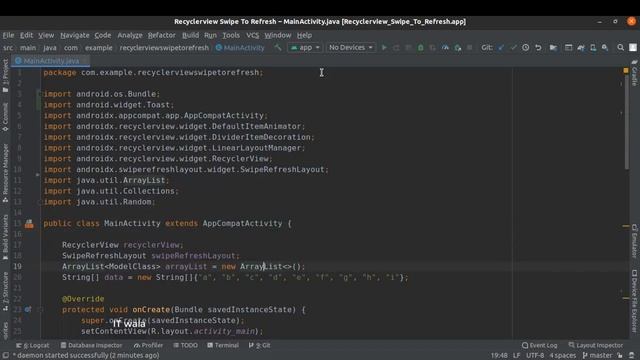Open the master git branch selector
Image resolution: width=640 pixels, height=360 pixels.
[598, 356]
